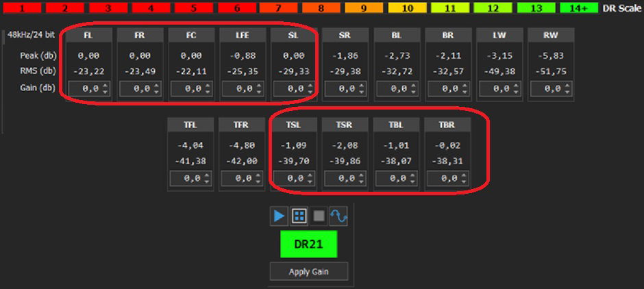Select the SL channel header
This screenshot has height=289, width=644.
[294, 36]
